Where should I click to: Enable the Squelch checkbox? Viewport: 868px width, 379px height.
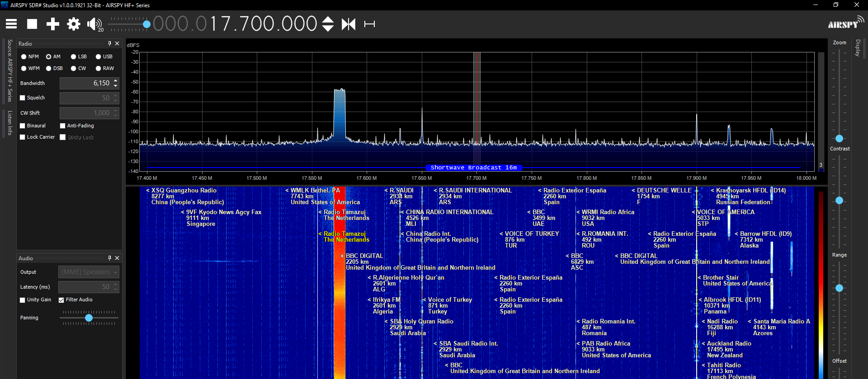coord(23,98)
